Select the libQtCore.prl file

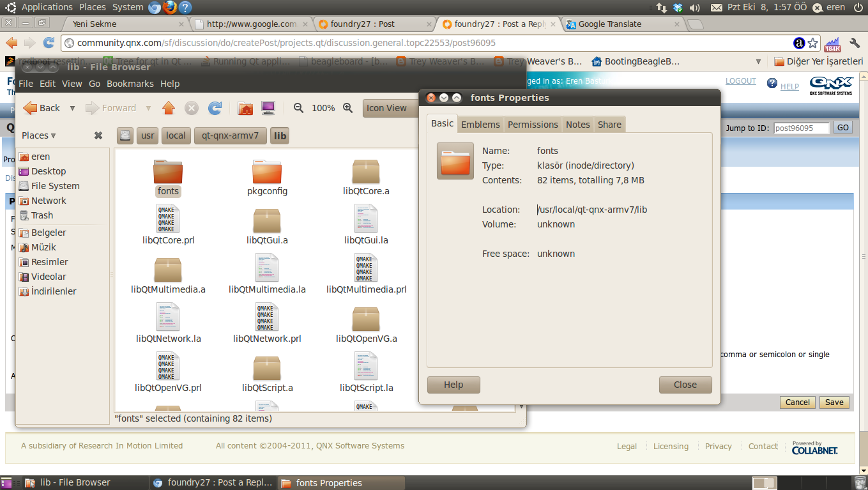[x=168, y=226]
